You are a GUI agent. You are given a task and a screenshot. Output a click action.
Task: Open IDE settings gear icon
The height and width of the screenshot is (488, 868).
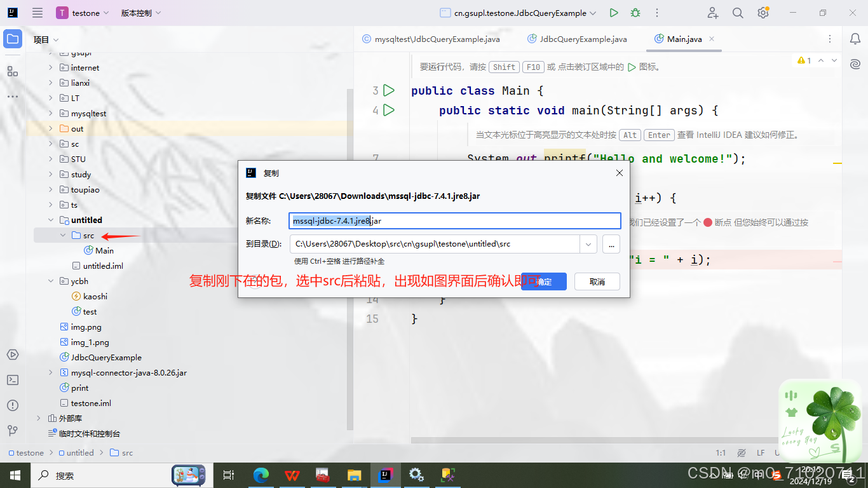click(x=763, y=13)
